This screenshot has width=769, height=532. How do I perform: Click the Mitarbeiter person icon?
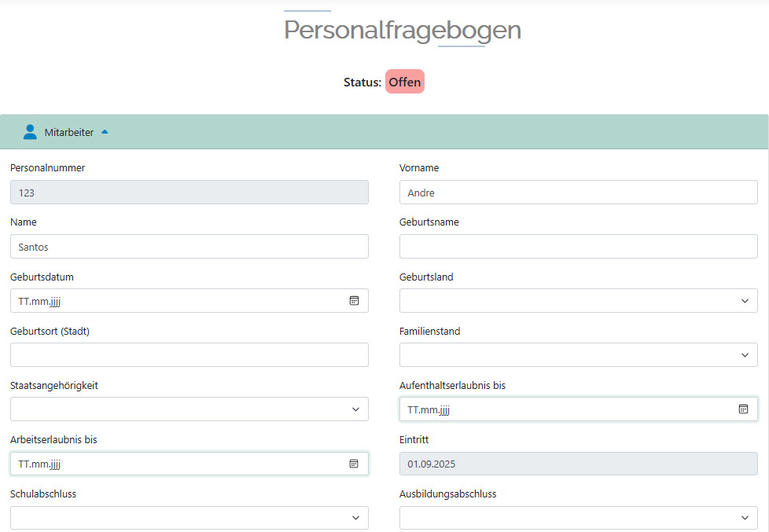pyautogui.click(x=30, y=132)
